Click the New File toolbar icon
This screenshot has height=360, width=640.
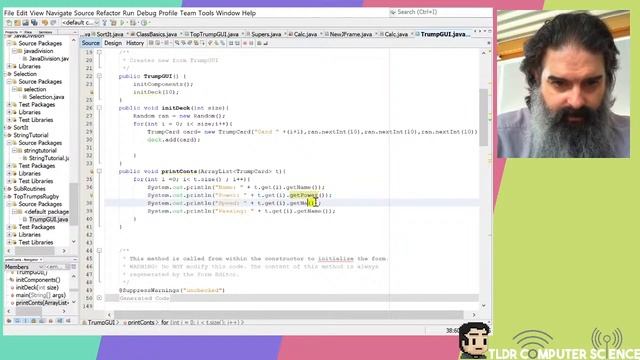coord(9,23)
